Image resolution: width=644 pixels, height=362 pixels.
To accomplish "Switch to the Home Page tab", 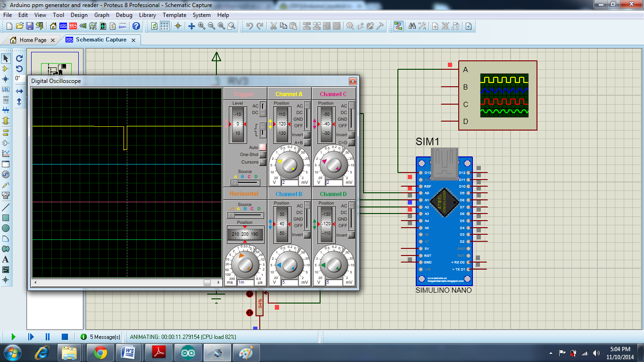I will tap(33, 40).
